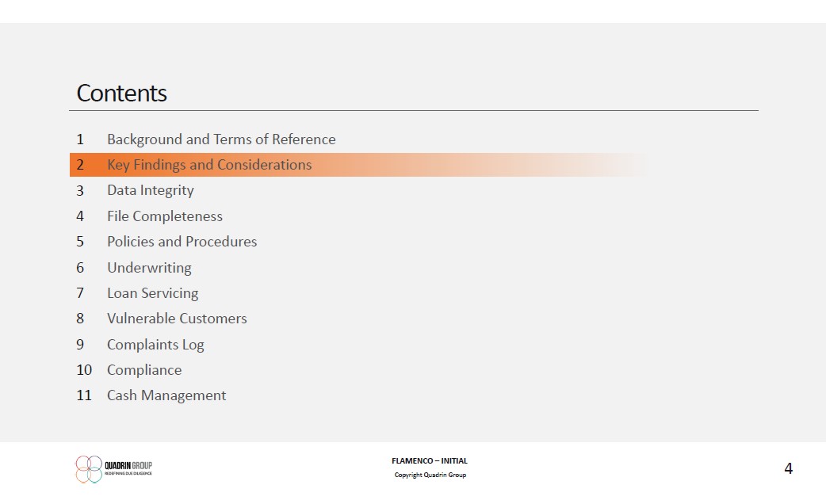Select the Underwriting contents entry

point(149,268)
